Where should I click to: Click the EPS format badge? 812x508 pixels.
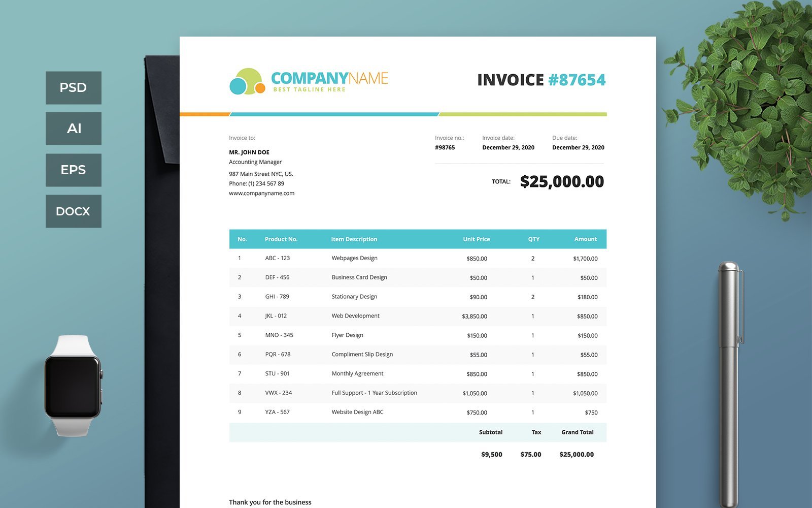(x=74, y=170)
